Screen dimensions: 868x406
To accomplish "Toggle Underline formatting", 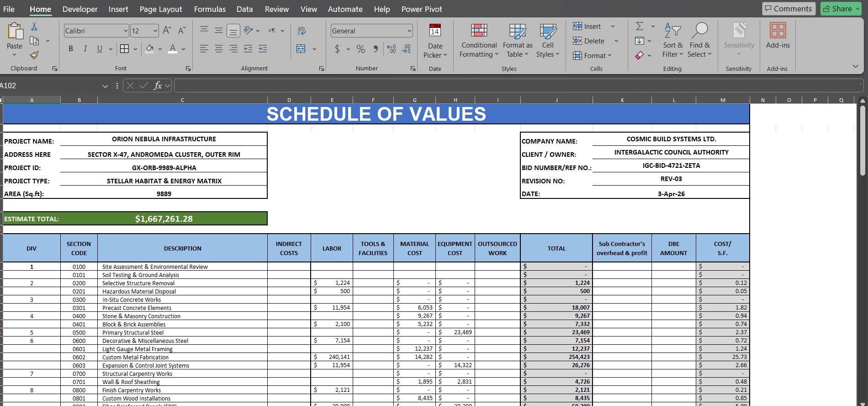I will pos(100,48).
